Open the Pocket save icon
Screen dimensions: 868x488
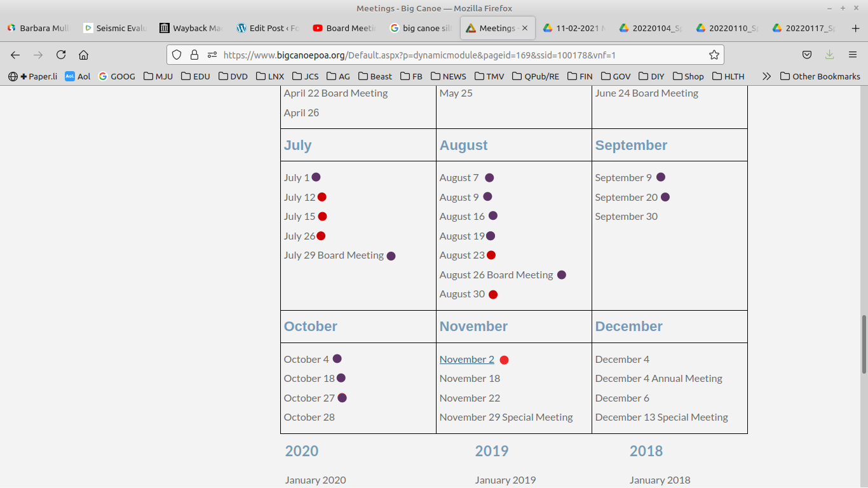coord(807,55)
